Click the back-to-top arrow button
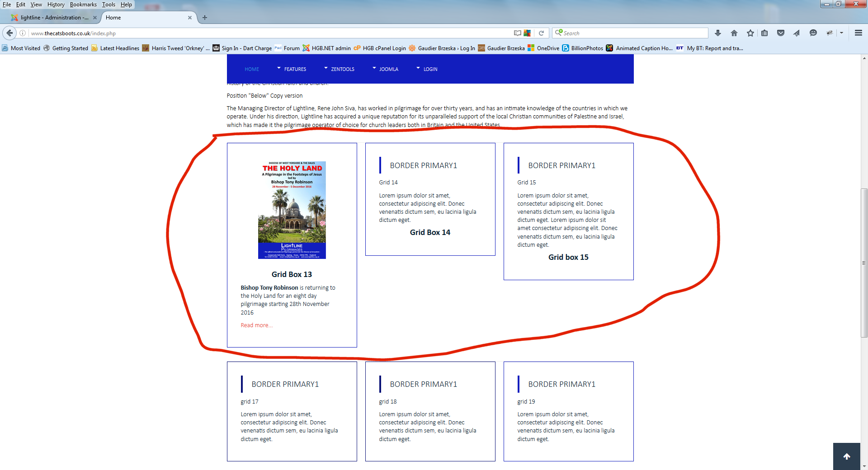The width and height of the screenshot is (868, 470). coord(847,456)
